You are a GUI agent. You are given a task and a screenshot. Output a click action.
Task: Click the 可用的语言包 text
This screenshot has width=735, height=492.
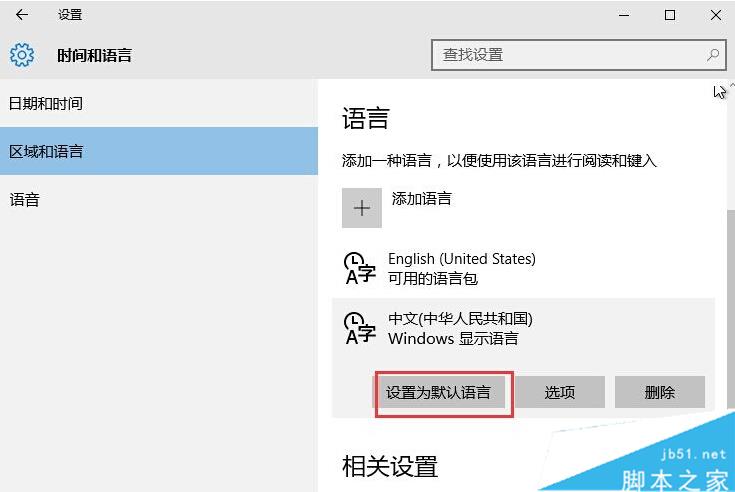tap(433, 279)
